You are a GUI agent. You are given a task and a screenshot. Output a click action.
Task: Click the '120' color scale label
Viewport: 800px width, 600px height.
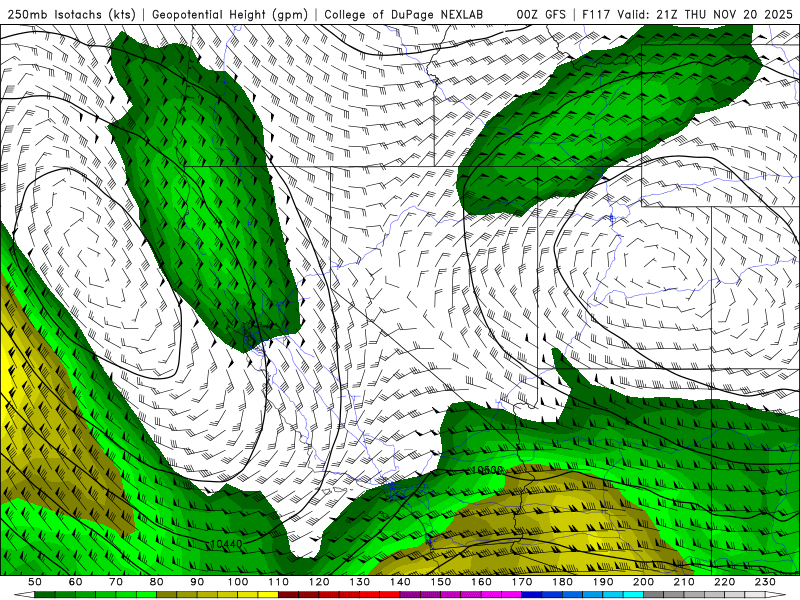point(319,582)
